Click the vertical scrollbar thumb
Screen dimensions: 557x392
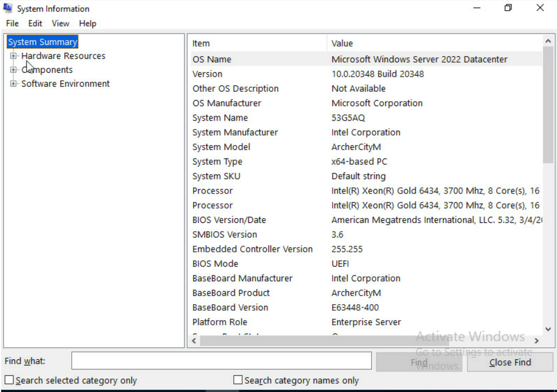point(548,105)
